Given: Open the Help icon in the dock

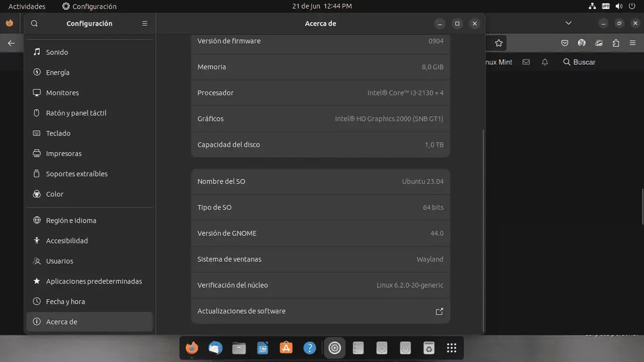Looking at the screenshot, I should (x=310, y=348).
